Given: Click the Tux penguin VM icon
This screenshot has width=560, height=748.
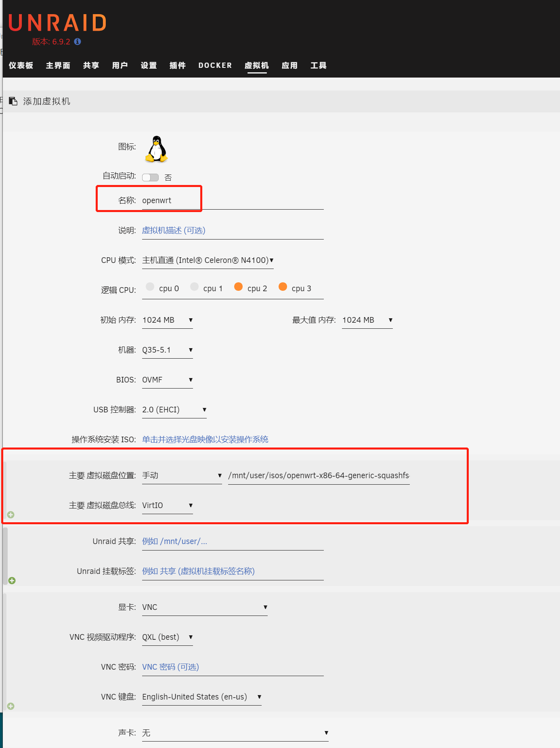Looking at the screenshot, I should (x=157, y=149).
